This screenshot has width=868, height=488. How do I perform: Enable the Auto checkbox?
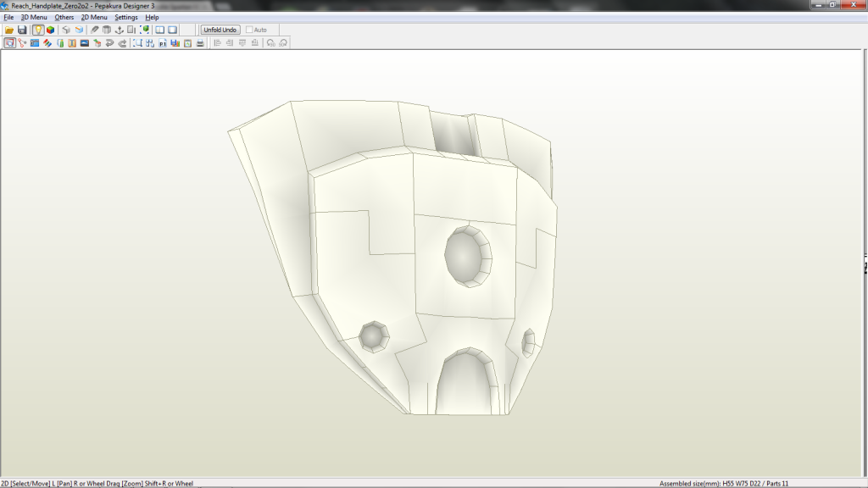click(249, 30)
